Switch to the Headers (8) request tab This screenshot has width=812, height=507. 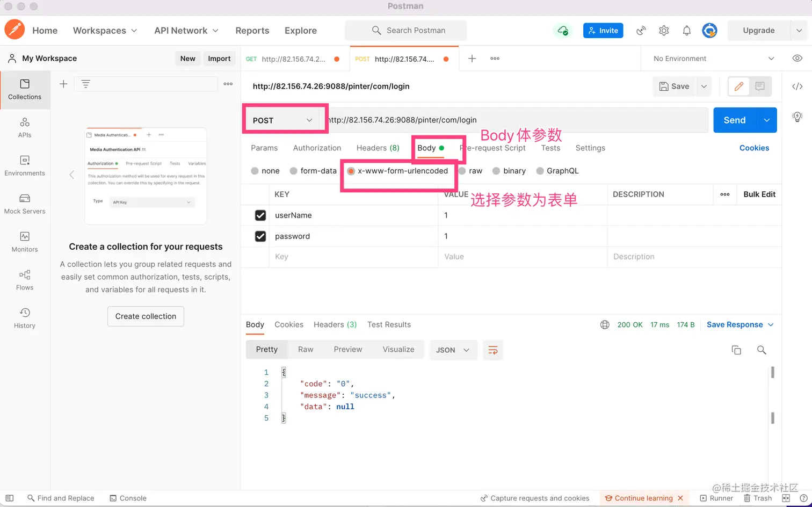[x=378, y=148]
